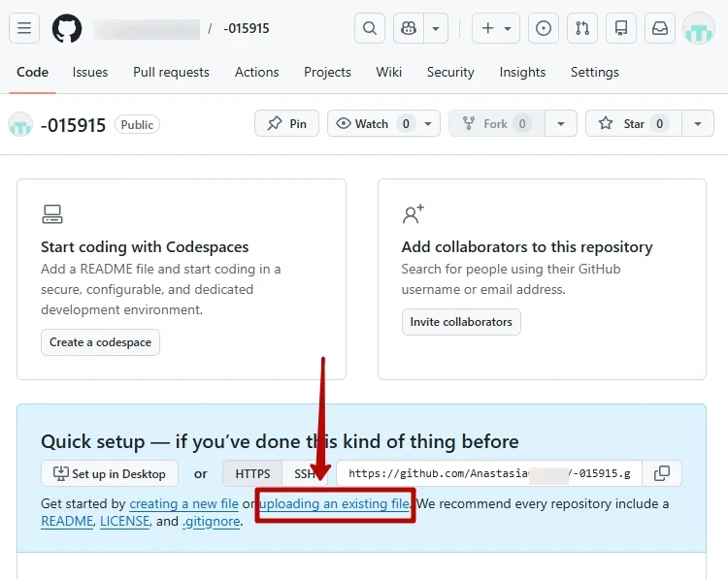Open the Actions tab
The width and height of the screenshot is (728, 579).
pyautogui.click(x=257, y=73)
